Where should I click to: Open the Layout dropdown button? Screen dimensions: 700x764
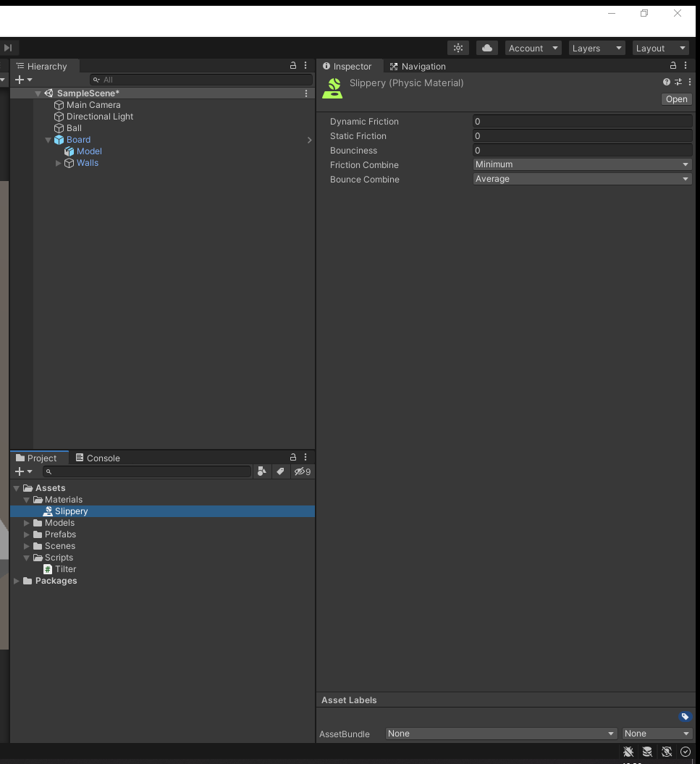click(661, 48)
